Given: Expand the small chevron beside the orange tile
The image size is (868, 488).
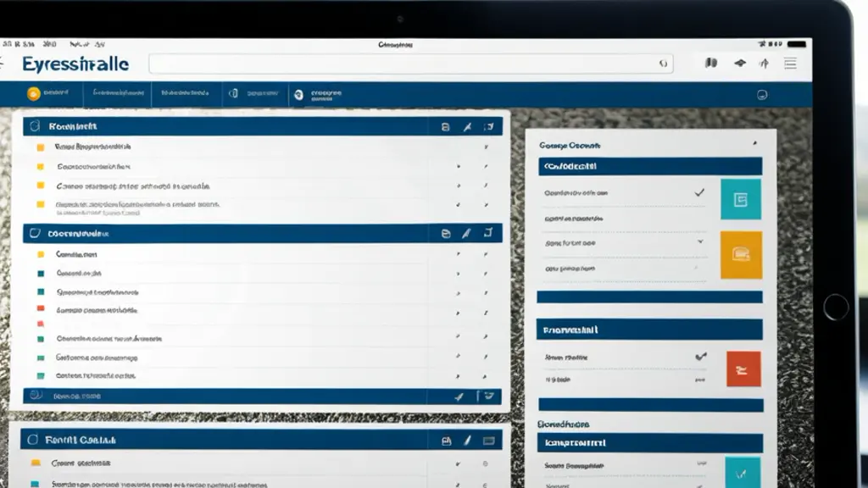Looking at the screenshot, I should [x=700, y=241].
